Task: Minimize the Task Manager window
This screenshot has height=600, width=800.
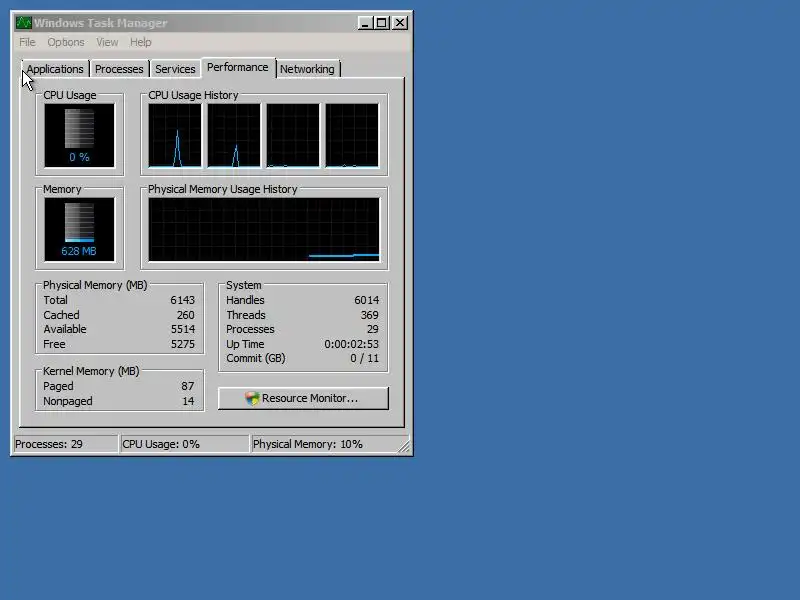Action: (365, 23)
